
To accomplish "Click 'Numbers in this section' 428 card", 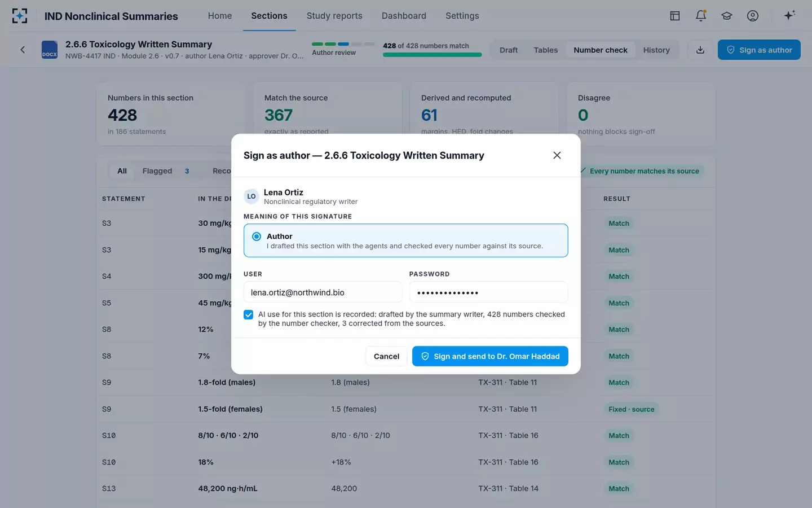I will point(171,114).
